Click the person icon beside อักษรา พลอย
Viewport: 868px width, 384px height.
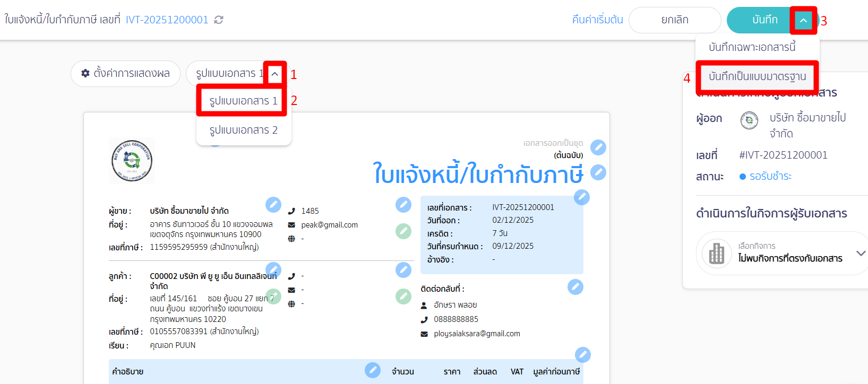point(424,306)
